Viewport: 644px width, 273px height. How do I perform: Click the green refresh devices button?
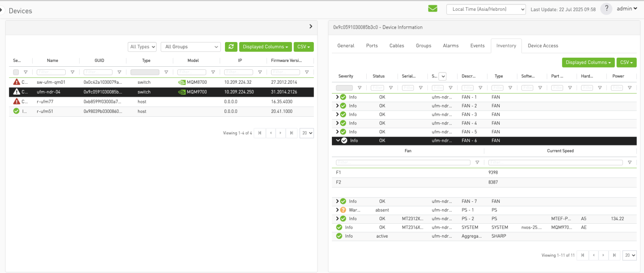pyautogui.click(x=231, y=47)
